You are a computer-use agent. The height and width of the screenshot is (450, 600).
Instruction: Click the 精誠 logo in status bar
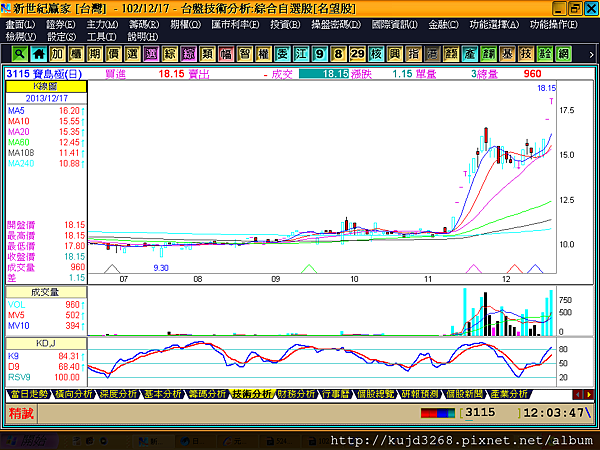[21, 413]
